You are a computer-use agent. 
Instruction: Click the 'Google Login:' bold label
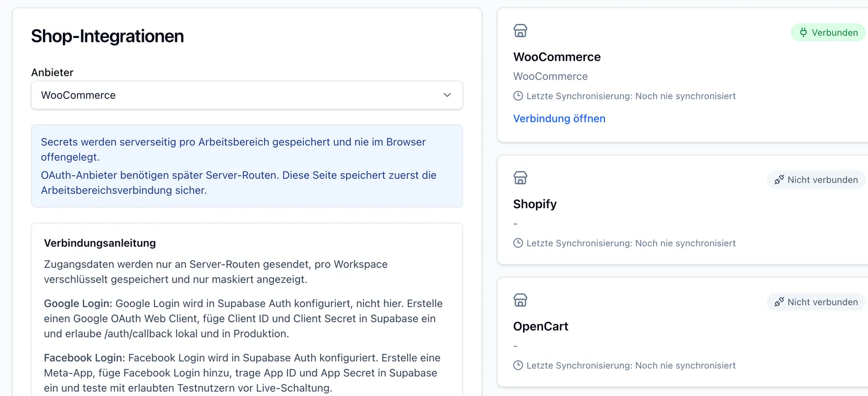78,304
